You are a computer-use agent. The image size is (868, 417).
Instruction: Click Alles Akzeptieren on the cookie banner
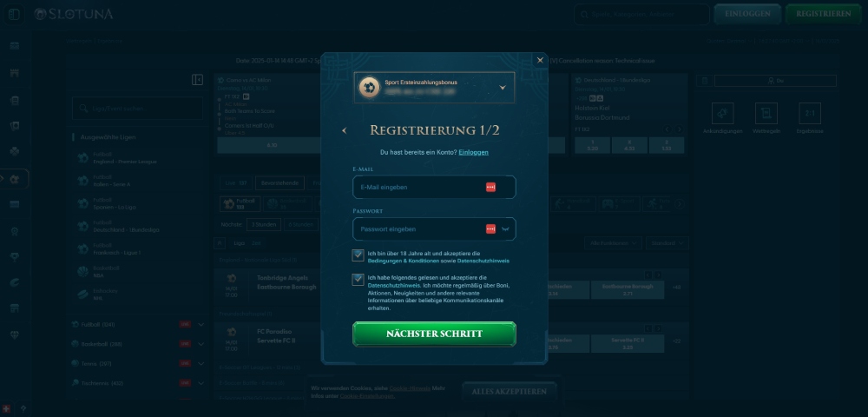pos(509,392)
